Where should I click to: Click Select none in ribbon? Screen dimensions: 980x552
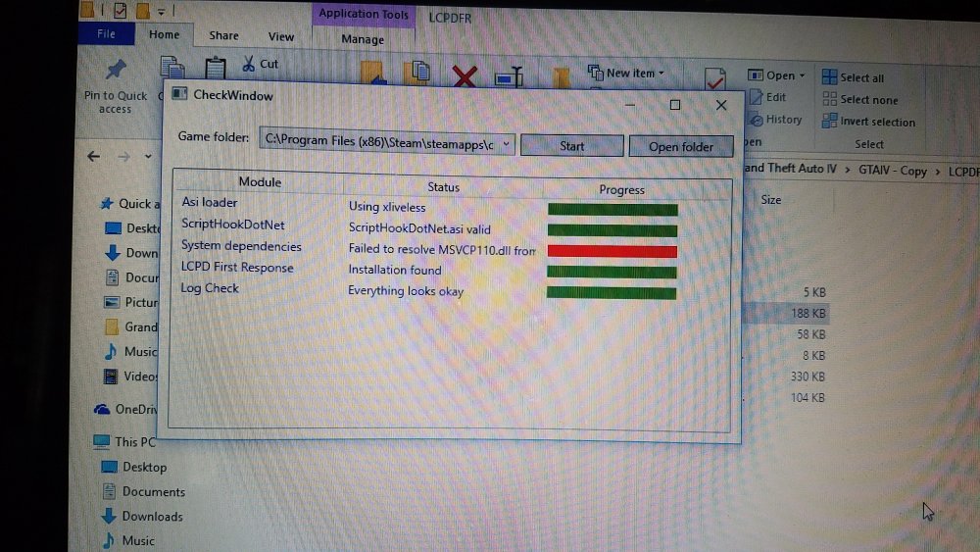click(860, 99)
